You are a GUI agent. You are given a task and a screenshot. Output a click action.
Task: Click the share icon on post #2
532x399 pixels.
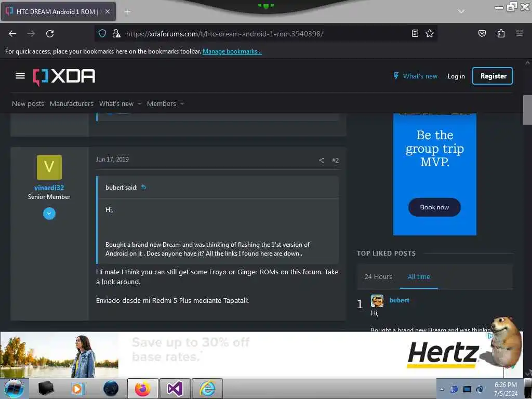tap(321, 160)
